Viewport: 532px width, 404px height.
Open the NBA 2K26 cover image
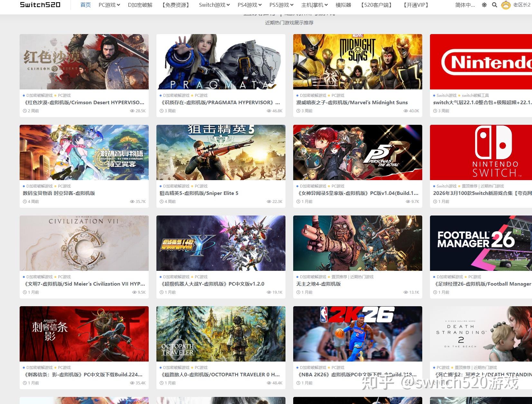pos(358,334)
